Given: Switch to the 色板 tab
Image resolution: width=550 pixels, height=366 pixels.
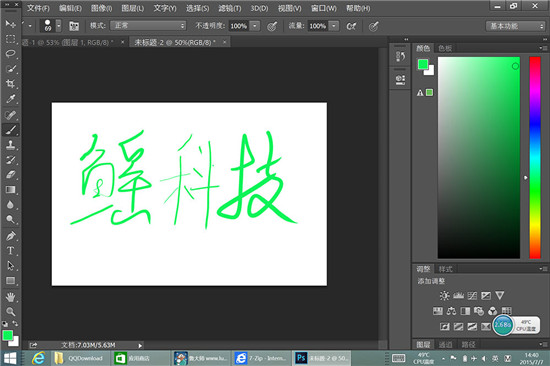Looking at the screenshot, I should pos(445,48).
